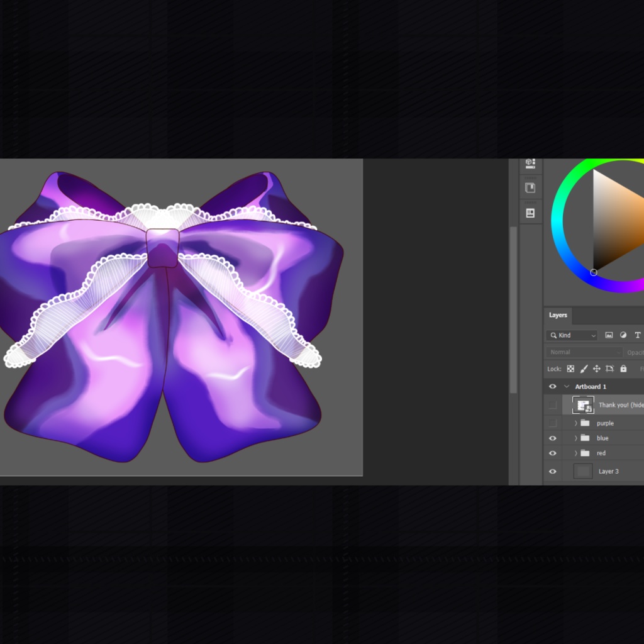Open the collapsed layout panel icon
This screenshot has width=644, height=644.
pyautogui.click(x=530, y=213)
